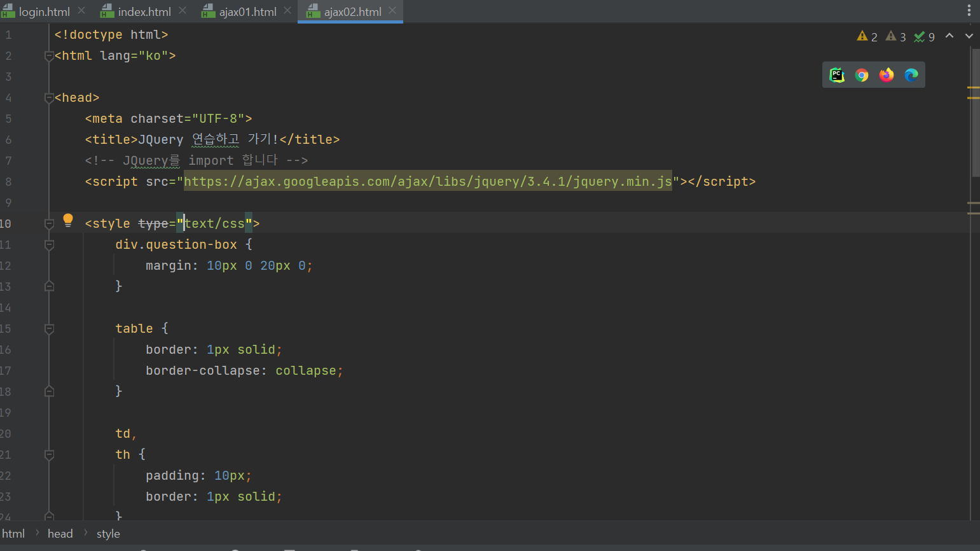Open the editor tabs three-dot menu
Viewport: 980px width, 551px height.
[969, 11]
